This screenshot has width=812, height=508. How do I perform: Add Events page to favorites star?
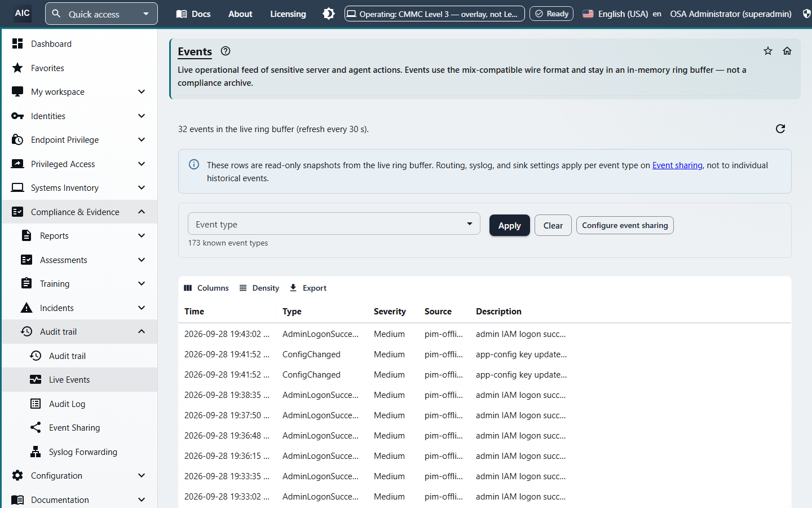(x=768, y=51)
